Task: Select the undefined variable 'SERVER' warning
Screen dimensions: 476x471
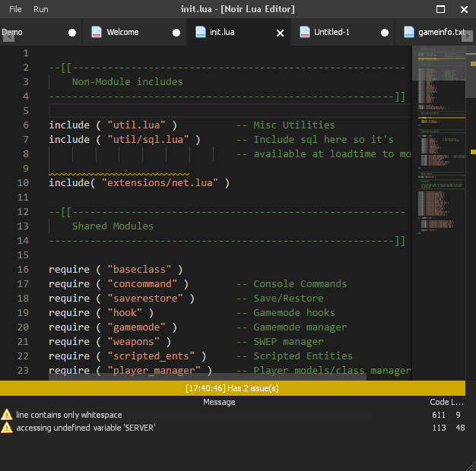Action: [x=86, y=428]
